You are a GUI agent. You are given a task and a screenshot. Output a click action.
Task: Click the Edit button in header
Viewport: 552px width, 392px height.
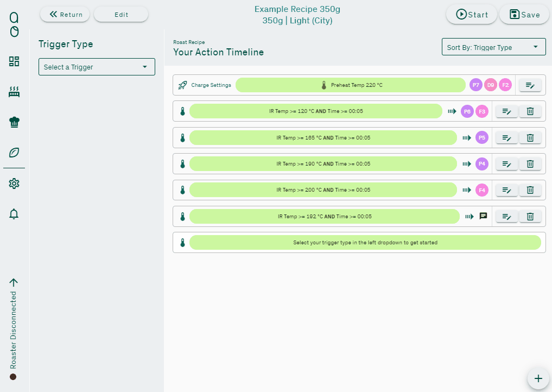[x=121, y=15]
